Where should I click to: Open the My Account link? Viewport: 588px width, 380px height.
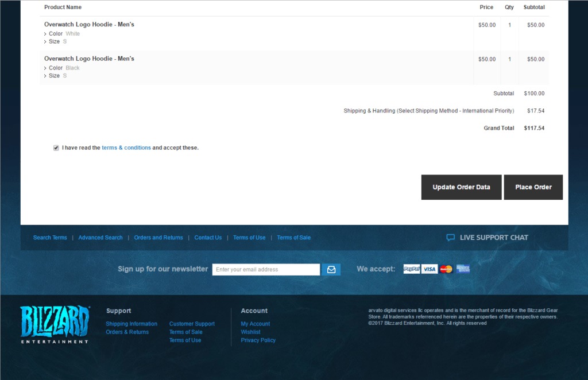[x=256, y=324]
